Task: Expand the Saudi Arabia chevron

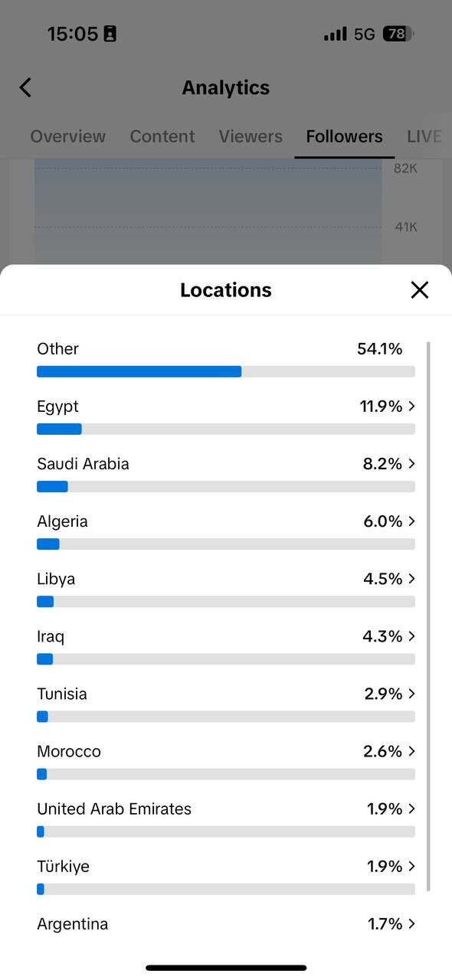Action: coord(412,464)
